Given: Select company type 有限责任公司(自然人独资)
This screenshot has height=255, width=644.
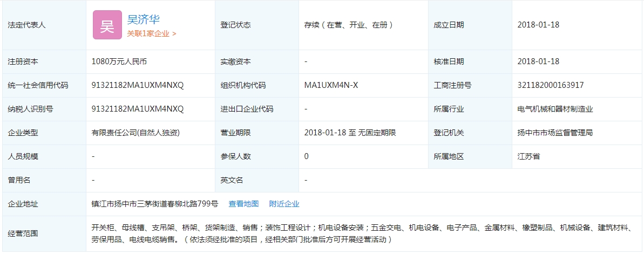Looking at the screenshot, I should tap(135, 133).
